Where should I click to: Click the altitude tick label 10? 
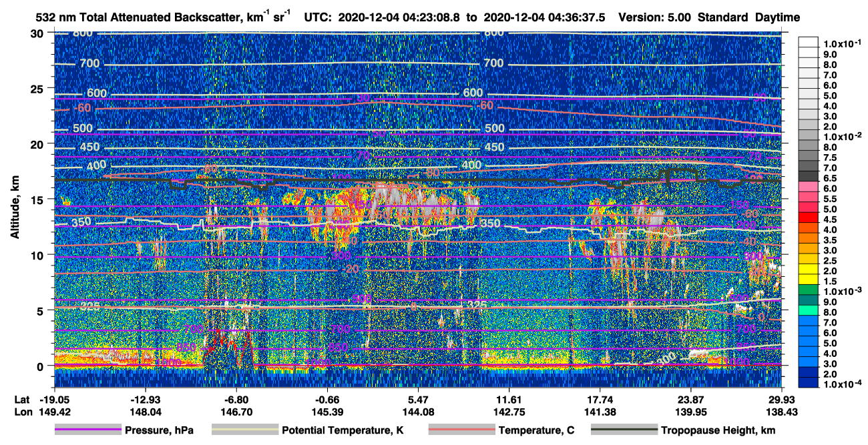39,255
